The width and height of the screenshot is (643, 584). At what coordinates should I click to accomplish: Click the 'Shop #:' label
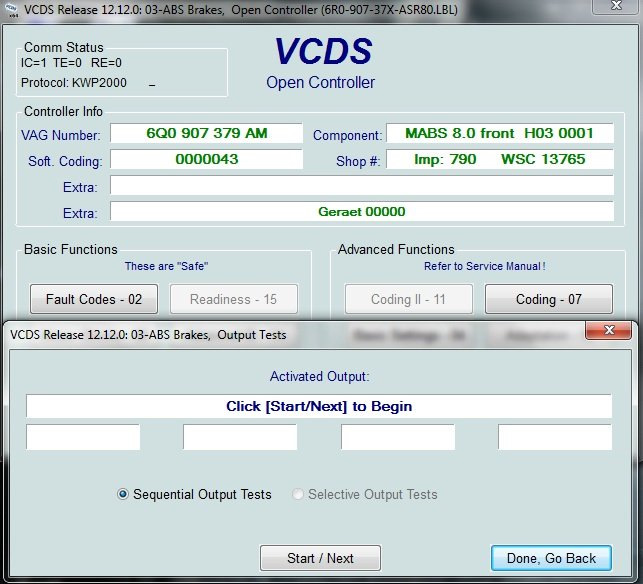coord(358,161)
